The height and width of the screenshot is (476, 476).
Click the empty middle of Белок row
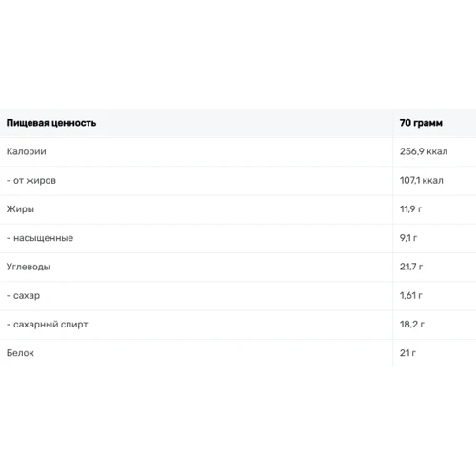(219, 353)
